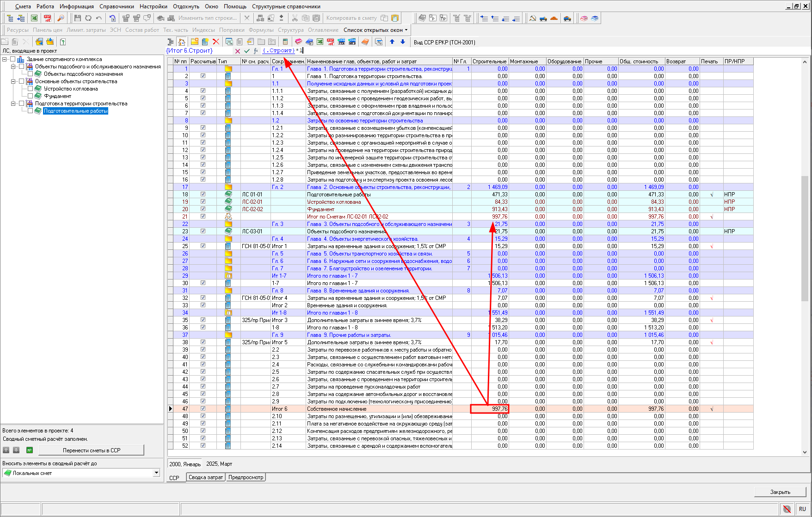Click the calculator icon in grid toolbar
This screenshot has width=812, height=517.
tap(285, 42)
